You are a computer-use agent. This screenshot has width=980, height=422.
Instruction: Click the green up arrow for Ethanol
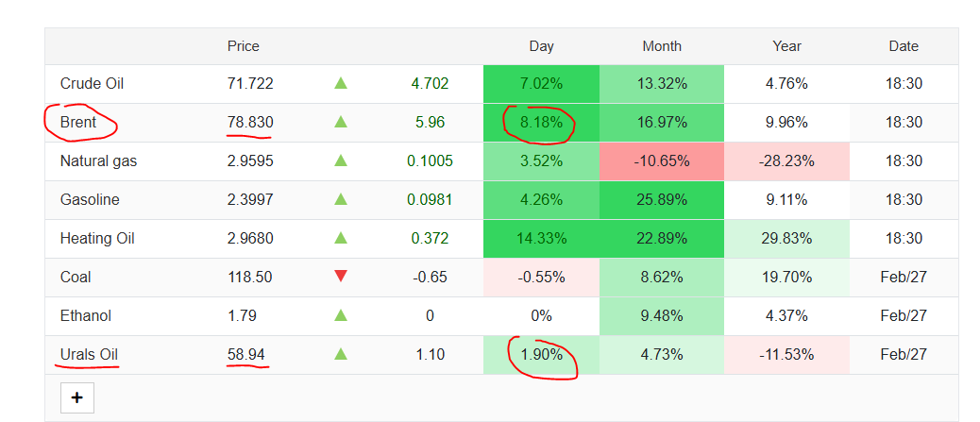pos(341,316)
